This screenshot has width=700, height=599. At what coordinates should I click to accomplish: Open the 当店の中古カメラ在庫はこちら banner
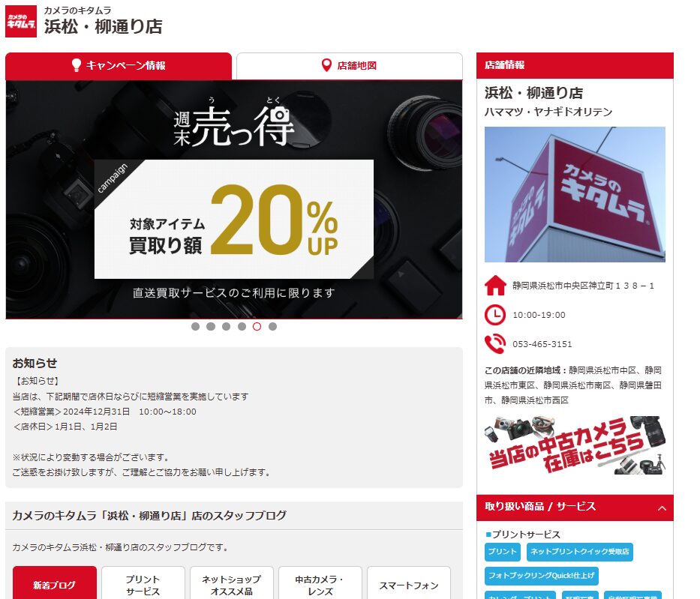[575, 445]
